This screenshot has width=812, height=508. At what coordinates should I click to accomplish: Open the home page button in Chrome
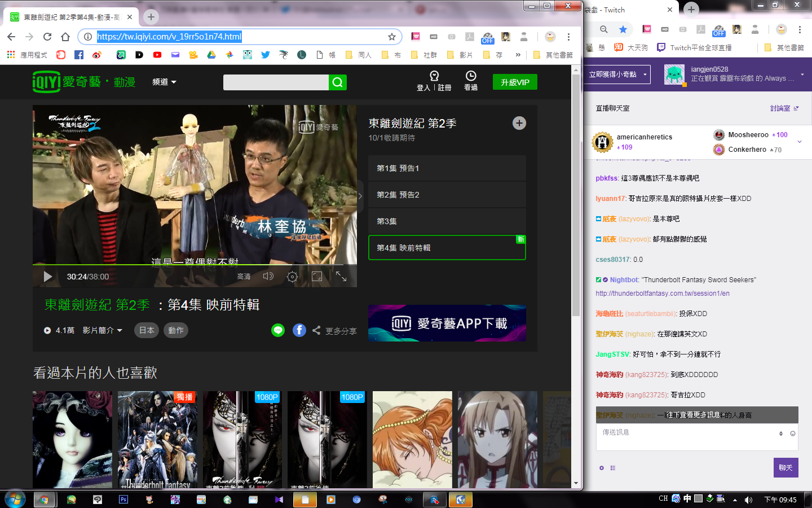click(65, 37)
